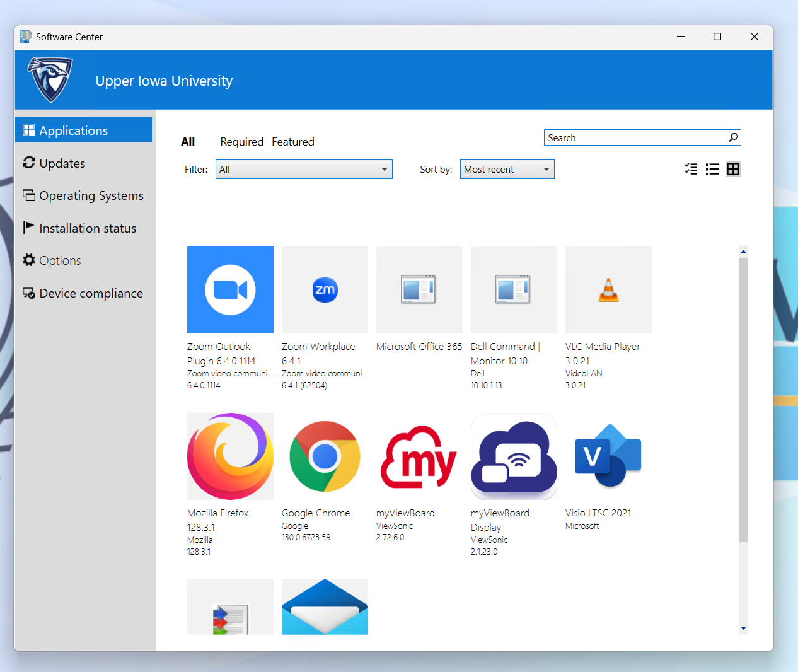Open the app tile with red and green arrows

coord(230,607)
